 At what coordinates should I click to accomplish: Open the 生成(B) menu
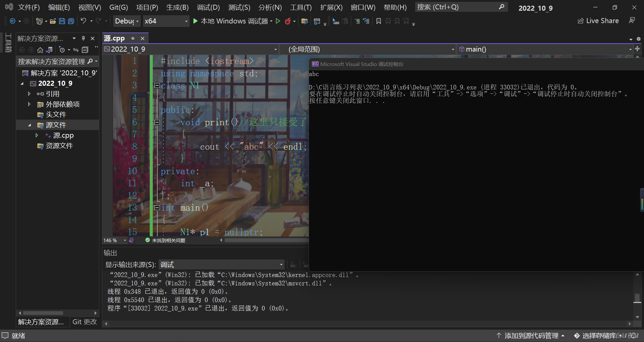(177, 7)
